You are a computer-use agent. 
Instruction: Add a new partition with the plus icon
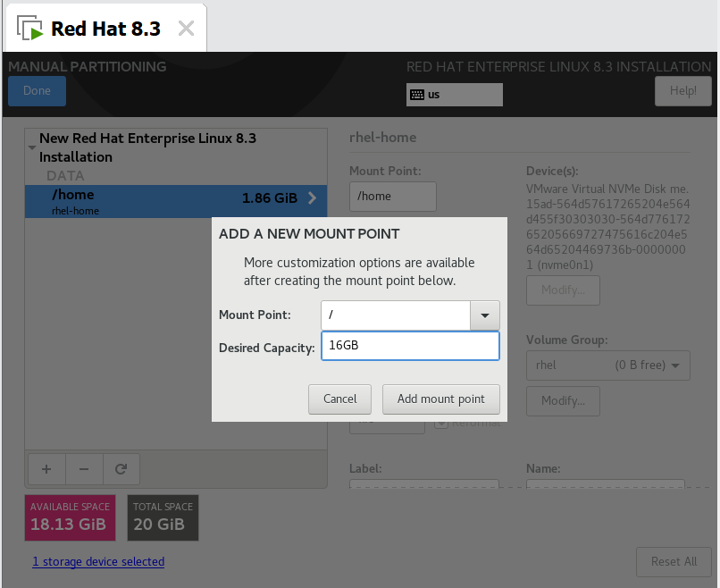click(x=46, y=468)
